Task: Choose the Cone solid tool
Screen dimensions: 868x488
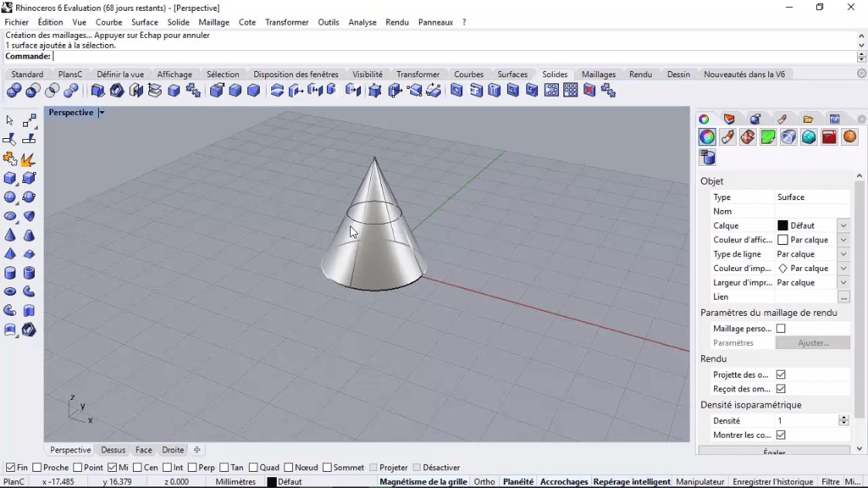Action: (x=10, y=236)
